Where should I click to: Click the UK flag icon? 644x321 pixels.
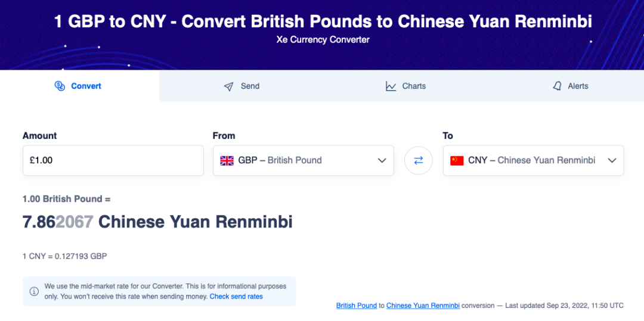pos(227,160)
